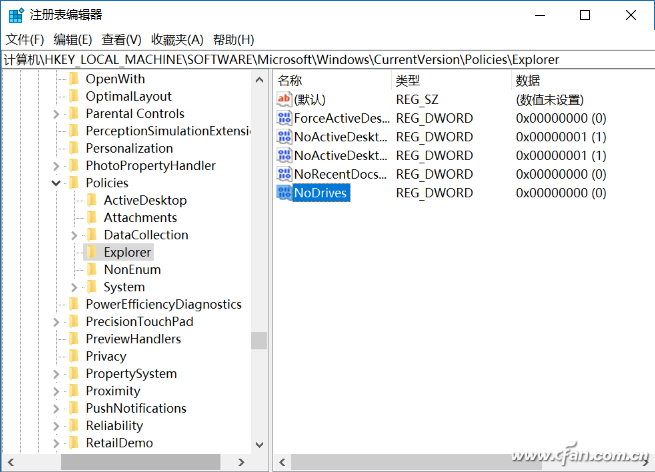Screen dimensions: 655x472
Task: Open the 帮助(H) menu
Action: point(234,40)
